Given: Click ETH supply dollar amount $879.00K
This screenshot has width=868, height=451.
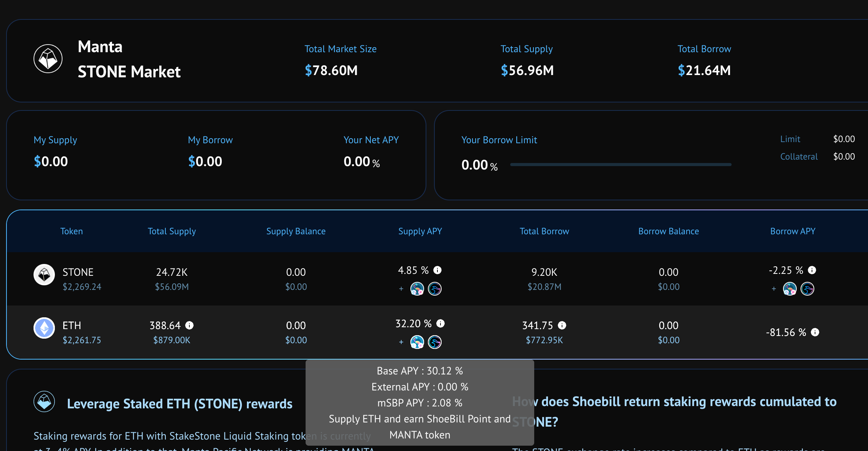Looking at the screenshot, I should [x=172, y=340].
